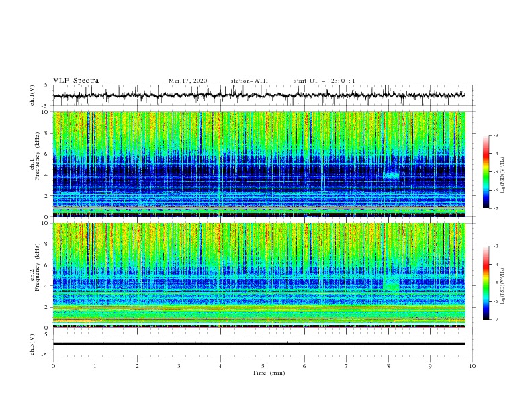532x411 pixels.
Task: Click the '4' kHz tick on ch.2 frequency axis
Action: tap(47, 286)
